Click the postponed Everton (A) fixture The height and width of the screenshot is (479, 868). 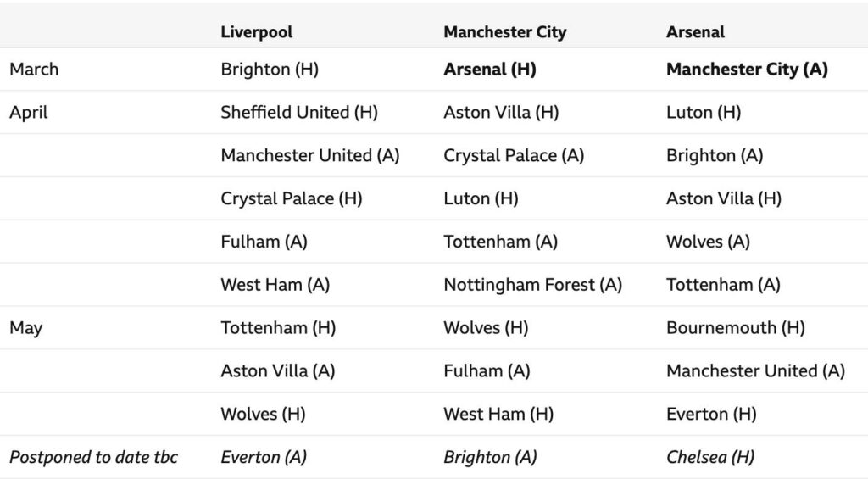264,457
